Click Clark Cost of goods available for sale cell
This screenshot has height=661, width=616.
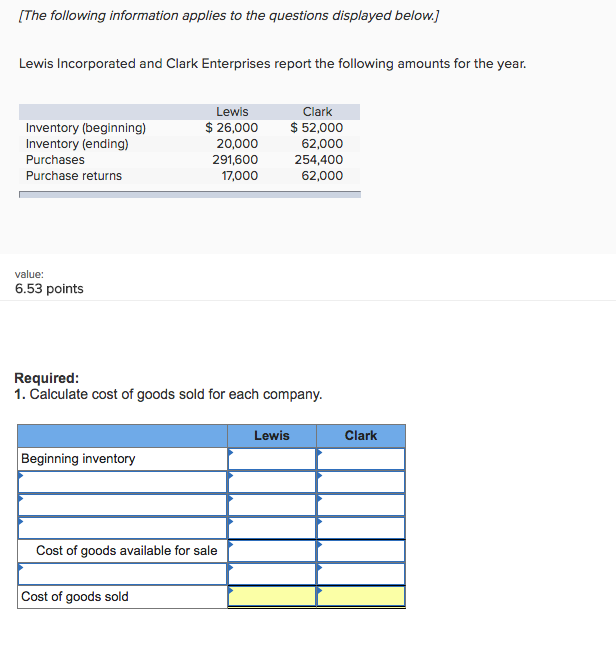361,551
